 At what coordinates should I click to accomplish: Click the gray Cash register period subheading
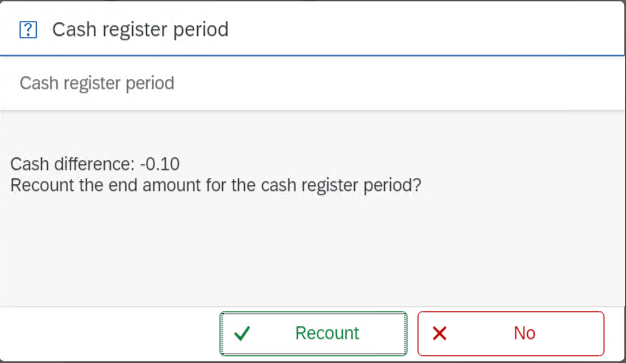tap(97, 83)
